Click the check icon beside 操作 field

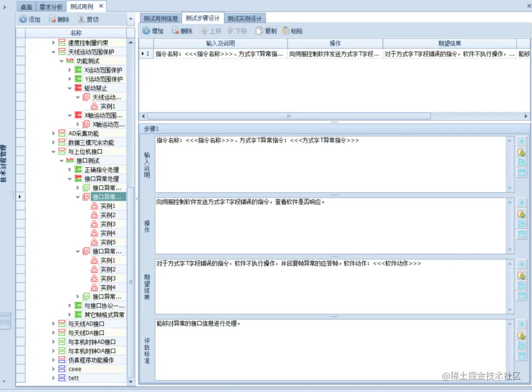click(522, 224)
